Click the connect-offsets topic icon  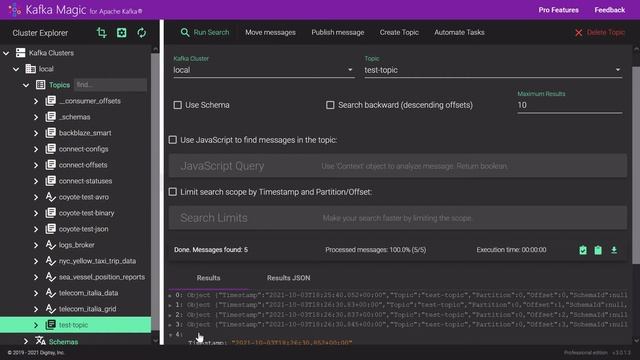pyautogui.click(x=51, y=165)
